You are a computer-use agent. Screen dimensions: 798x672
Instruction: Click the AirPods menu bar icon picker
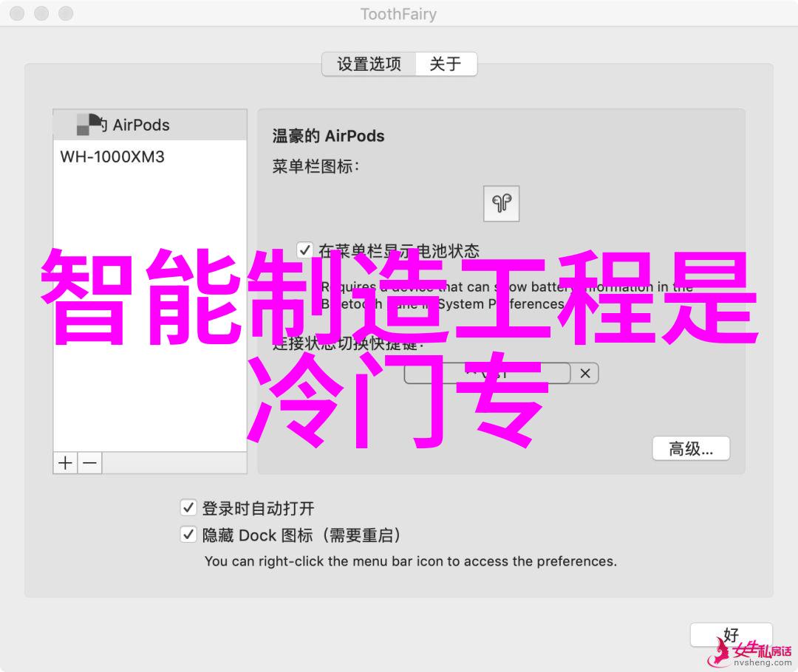pyautogui.click(x=501, y=204)
